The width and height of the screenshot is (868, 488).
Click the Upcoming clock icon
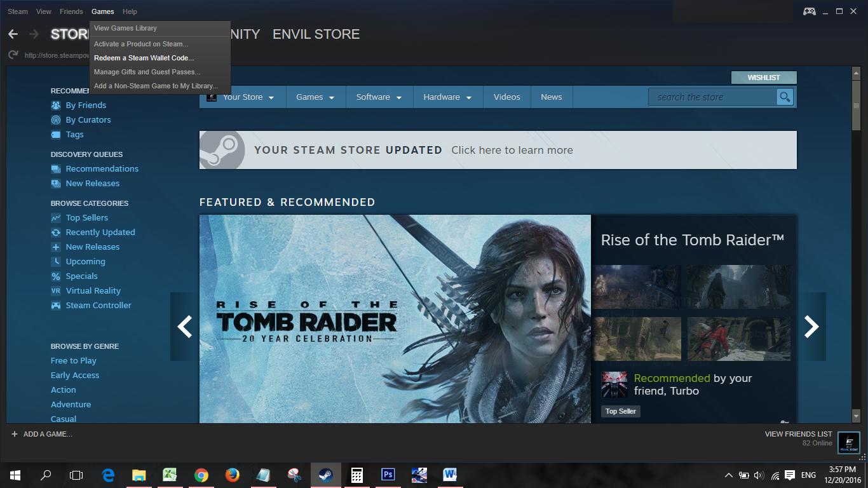click(x=56, y=262)
